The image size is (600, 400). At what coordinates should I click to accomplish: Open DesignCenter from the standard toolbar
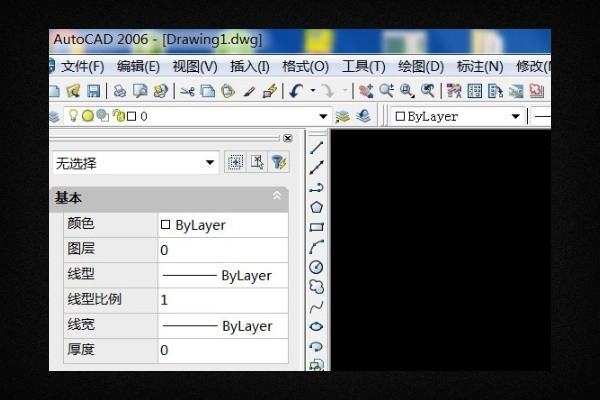475,91
